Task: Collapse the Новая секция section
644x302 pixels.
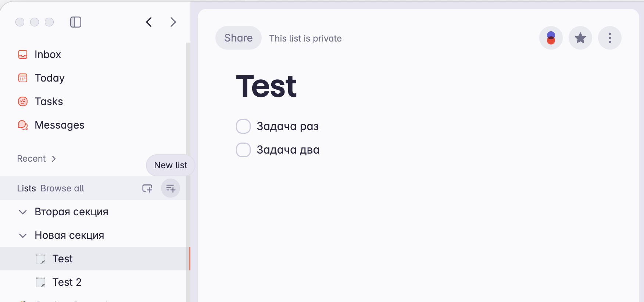Action: click(x=23, y=236)
